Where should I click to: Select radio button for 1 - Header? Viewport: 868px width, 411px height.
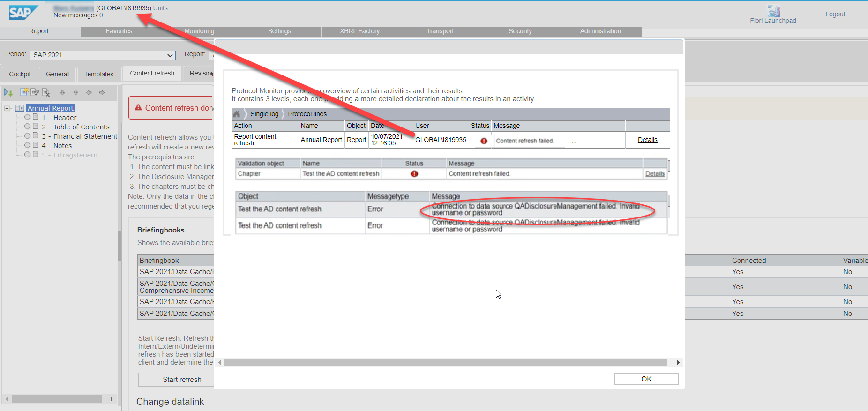[28, 117]
